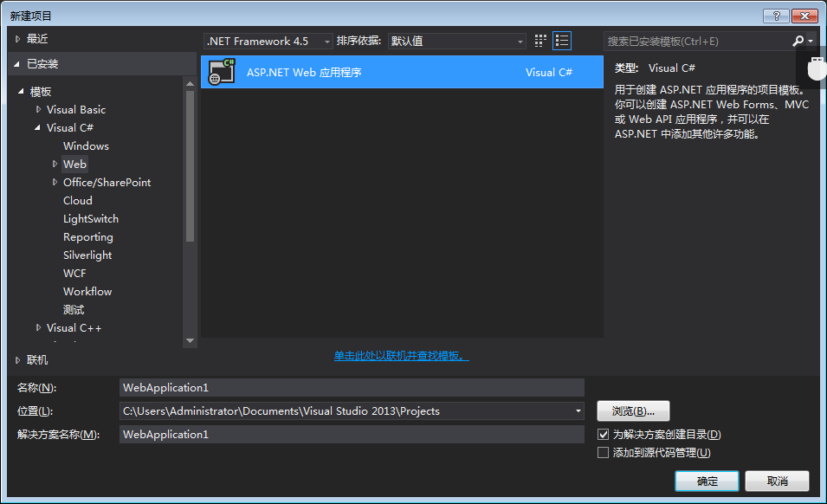
Task: Switch to small icons grid view
Action: pos(540,41)
